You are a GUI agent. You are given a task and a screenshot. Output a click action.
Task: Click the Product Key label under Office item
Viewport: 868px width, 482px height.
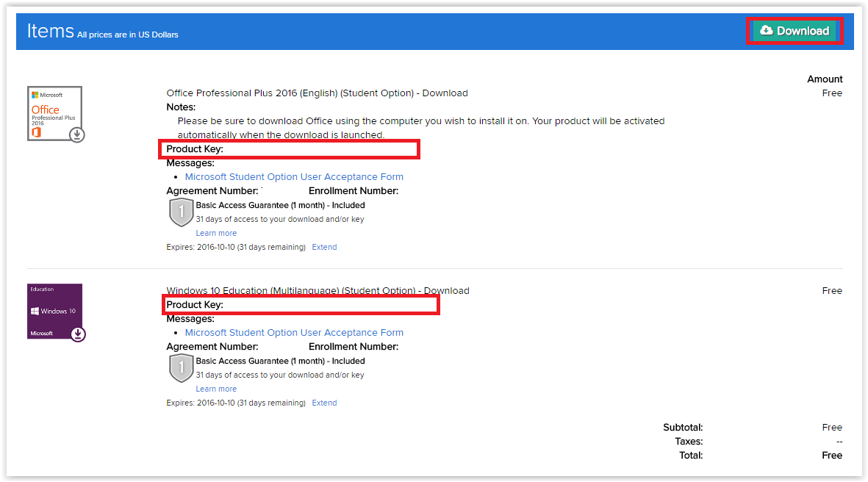point(195,149)
